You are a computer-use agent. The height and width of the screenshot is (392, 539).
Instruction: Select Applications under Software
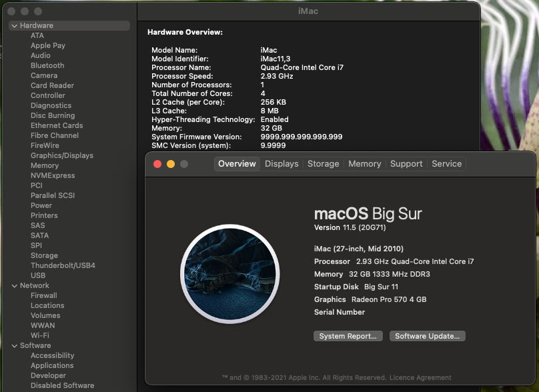pyautogui.click(x=52, y=365)
